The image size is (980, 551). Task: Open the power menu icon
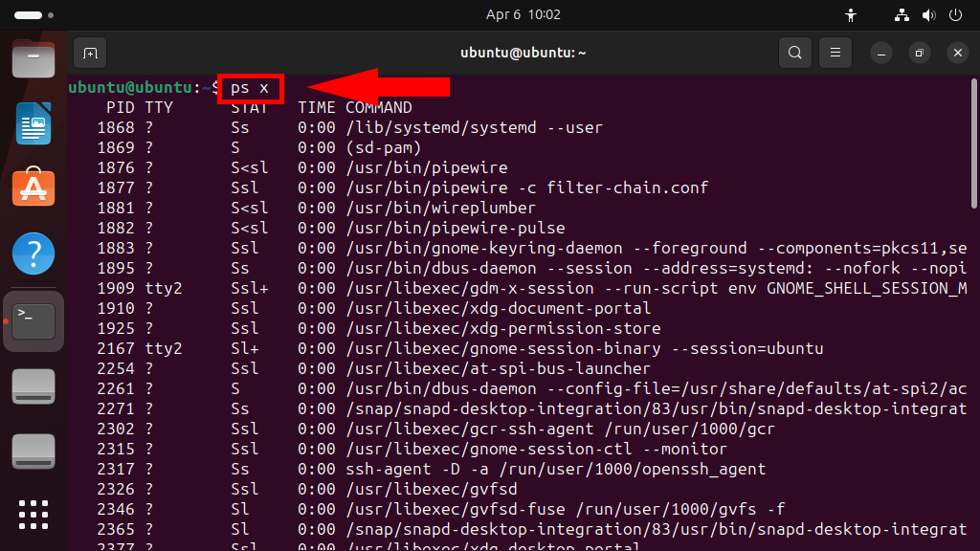click(954, 15)
